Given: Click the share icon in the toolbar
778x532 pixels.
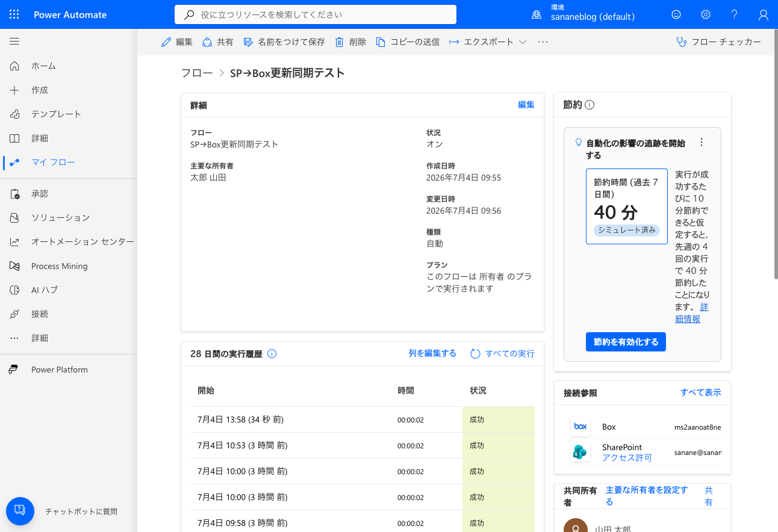Looking at the screenshot, I should point(207,42).
